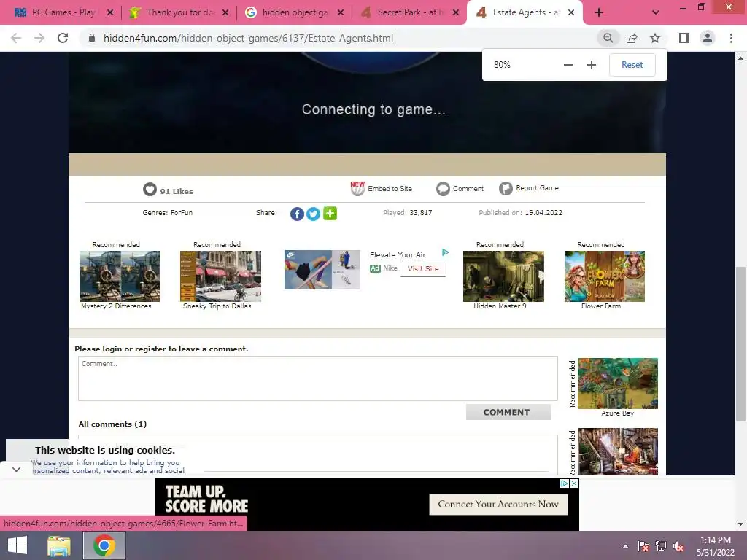Click the page vertical scrollbar thumb
Viewport: 747px width, 560px height.
[740, 344]
